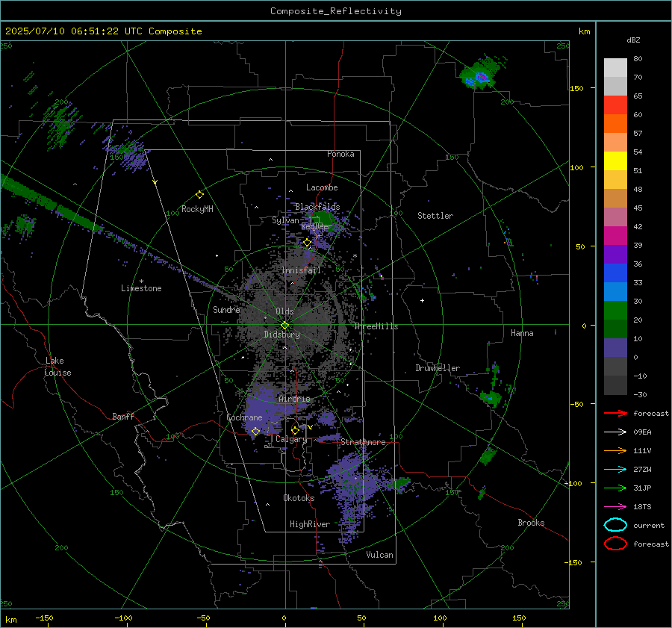Viewport: 672px width, 628px height.
Task: Select the Okotoks label
Action: coord(299,499)
